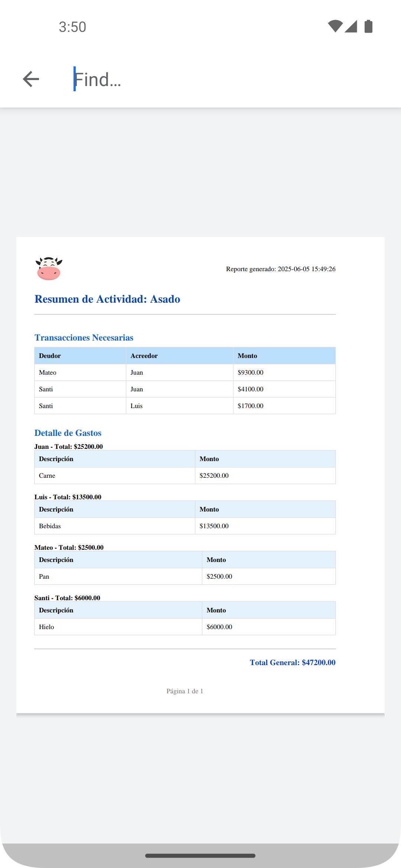This screenshot has height=868, width=401.
Task: Focus the Find... search field
Action: [x=223, y=79]
